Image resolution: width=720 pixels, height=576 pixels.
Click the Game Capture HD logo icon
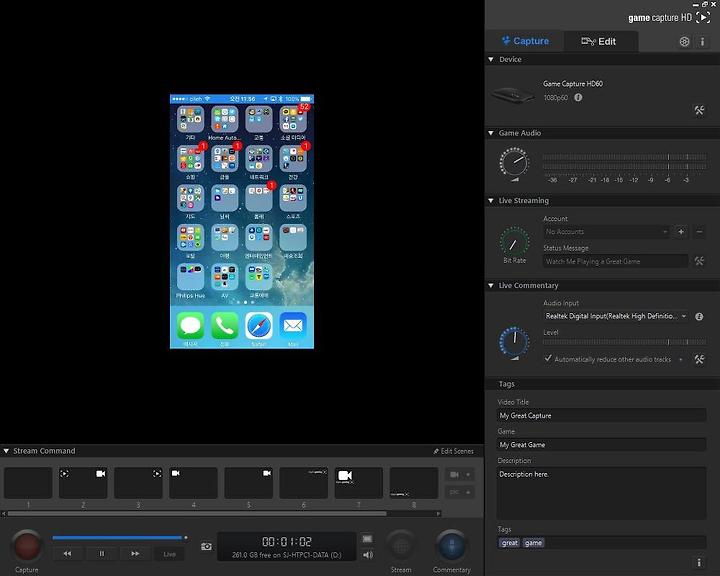(x=703, y=17)
